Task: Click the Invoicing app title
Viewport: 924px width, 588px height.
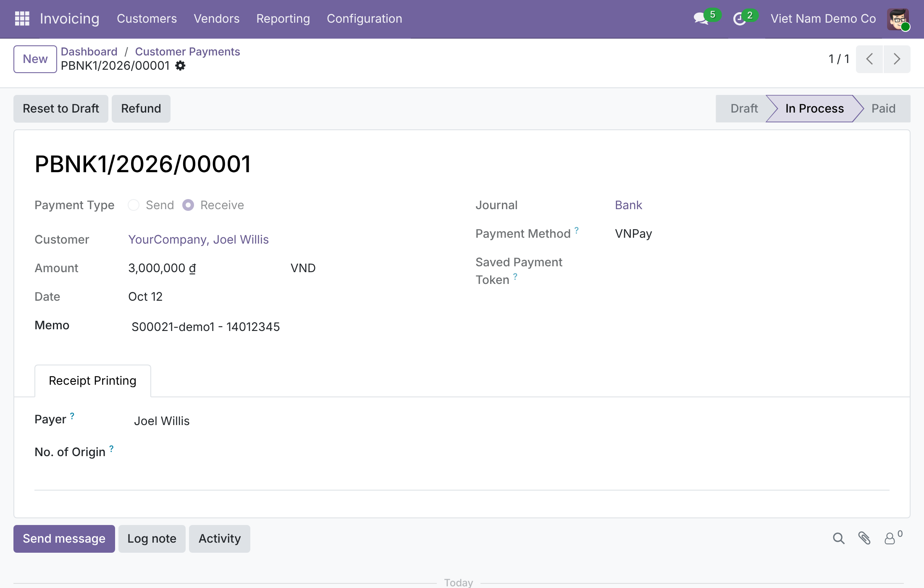Action: click(70, 18)
